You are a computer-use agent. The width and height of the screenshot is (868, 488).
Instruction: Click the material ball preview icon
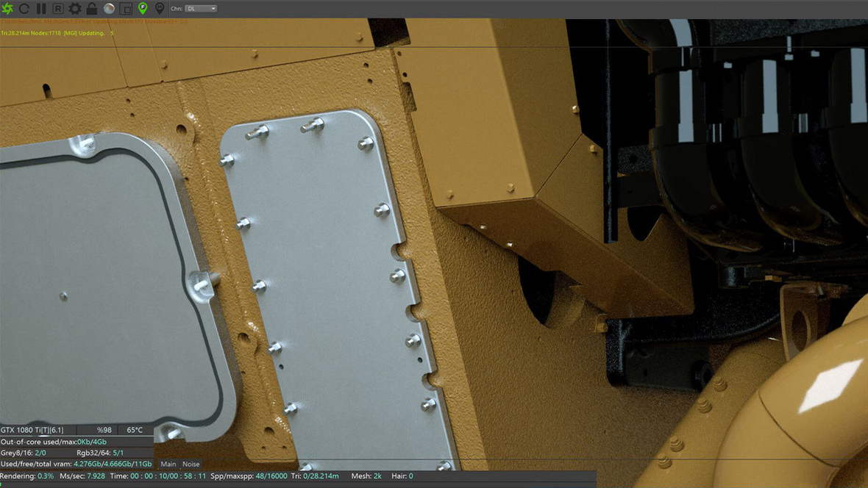pos(110,9)
